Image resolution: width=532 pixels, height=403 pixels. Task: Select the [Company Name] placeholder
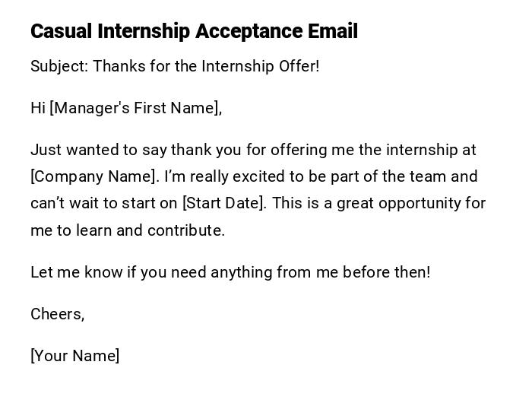tap(94, 176)
